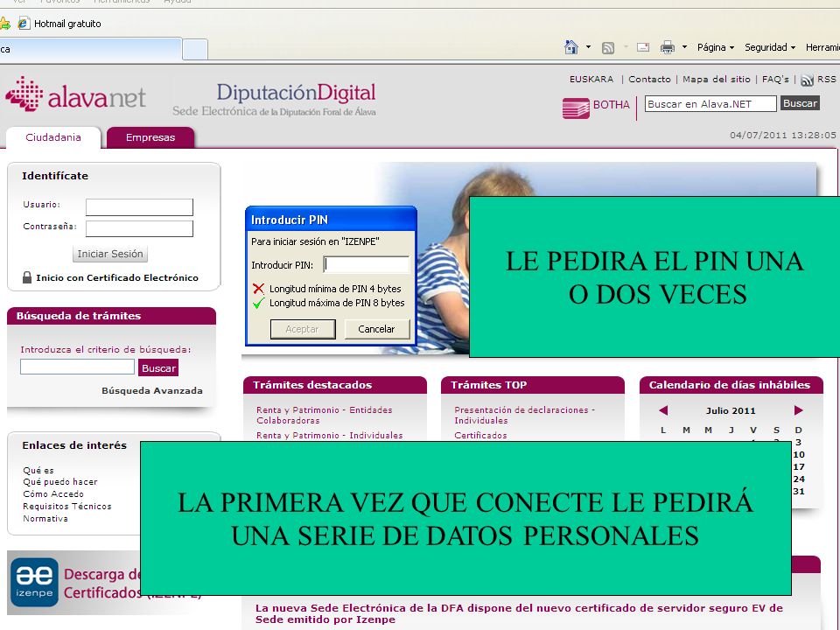
Task: Select day 31 in the Julio 2011 calendar
Action: (799, 491)
